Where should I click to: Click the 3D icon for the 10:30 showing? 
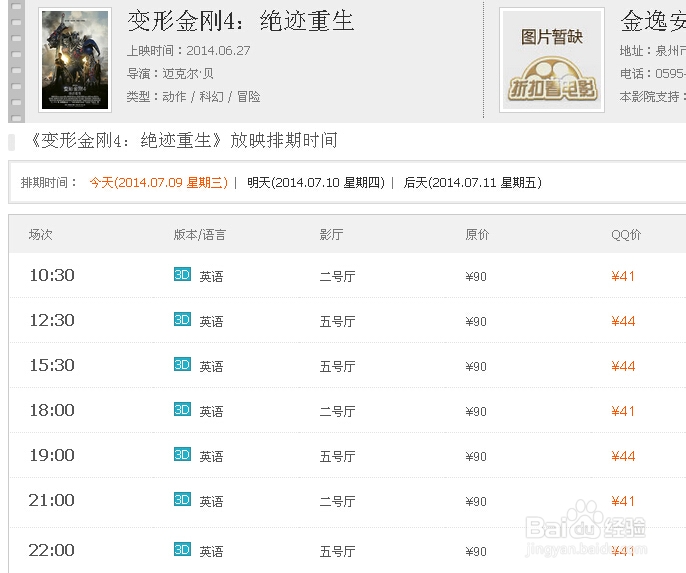point(182,274)
